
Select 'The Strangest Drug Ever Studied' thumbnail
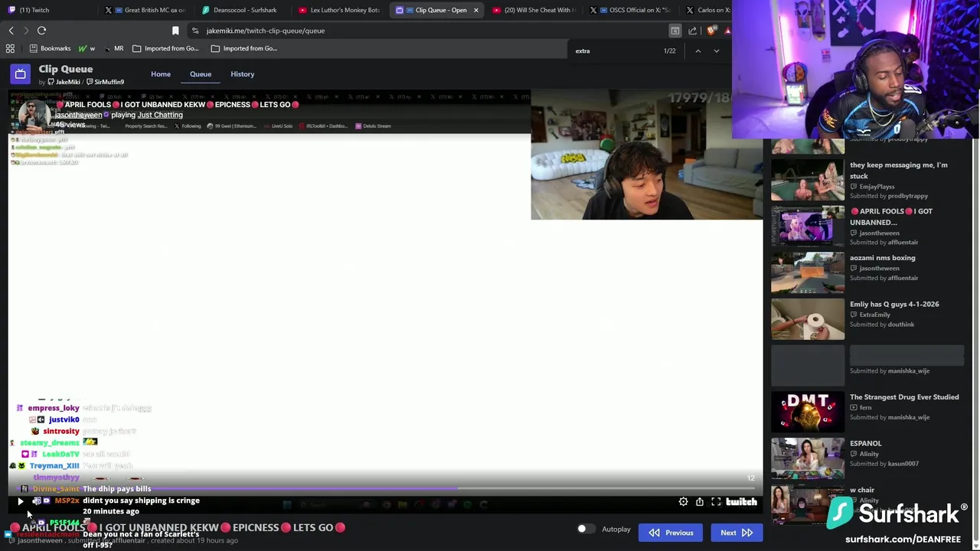[808, 412]
